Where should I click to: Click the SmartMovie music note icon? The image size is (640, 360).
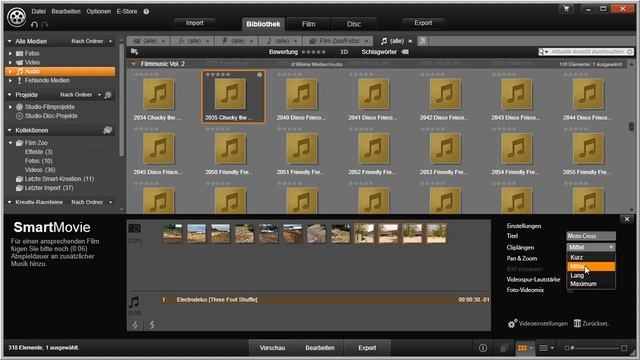click(x=134, y=302)
